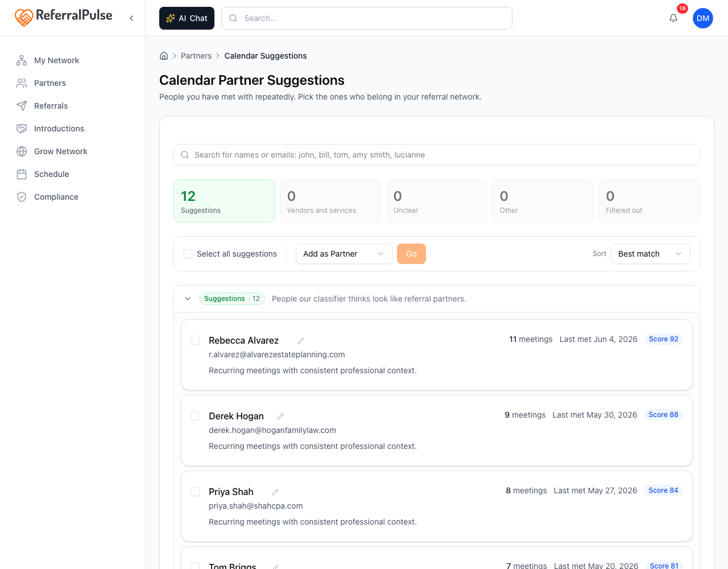Click the home breadcrumb icon
This screenshot has width=728, height=569.
(x=164, y=56)
